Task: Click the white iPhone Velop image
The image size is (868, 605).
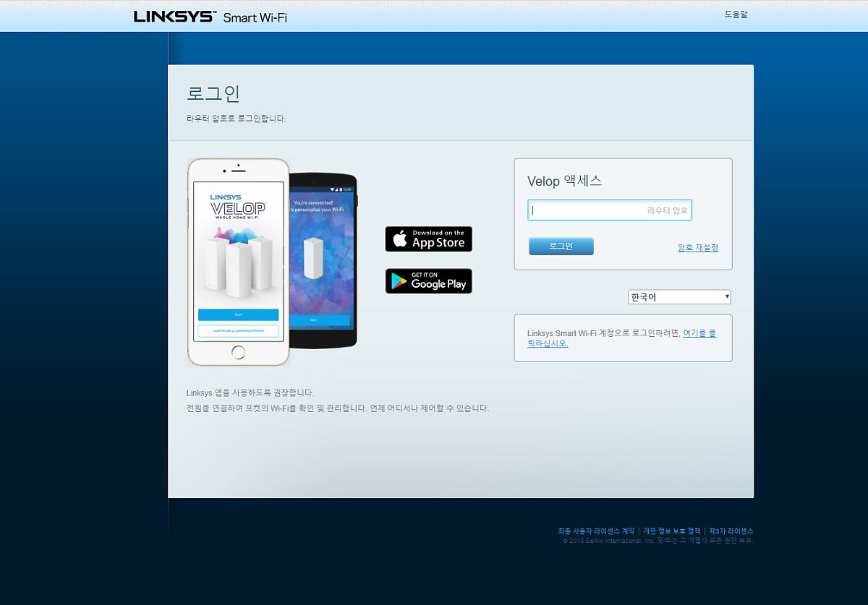Action: pyautogui.click(x=238, y=262)
